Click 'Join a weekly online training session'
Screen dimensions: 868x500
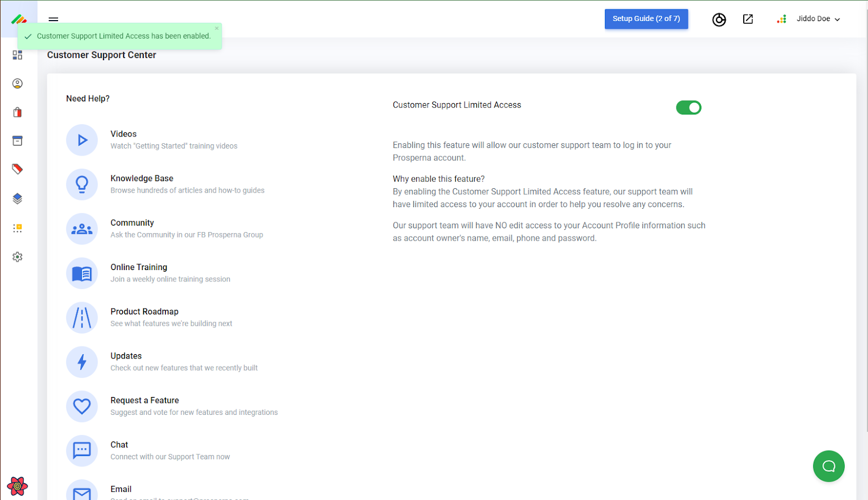pos(170,279)
